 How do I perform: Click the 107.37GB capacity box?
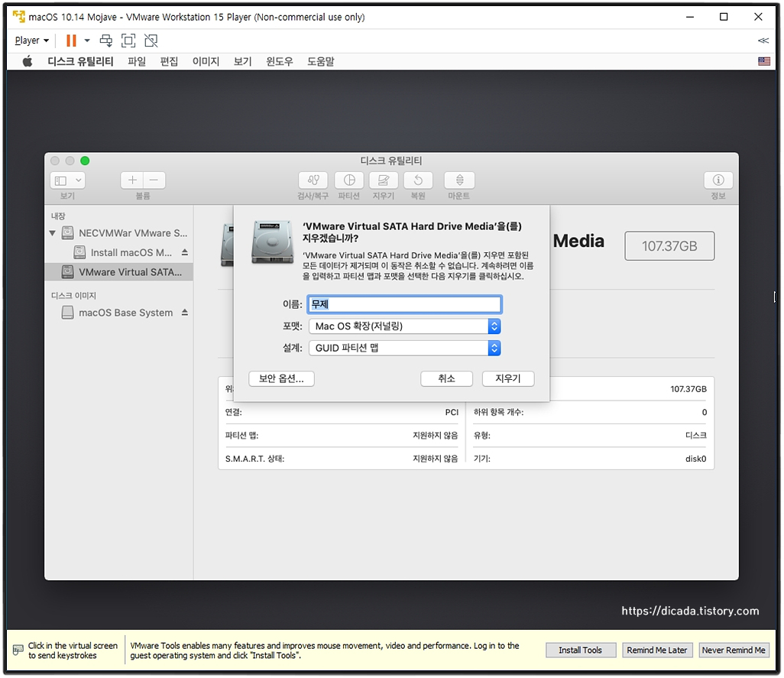point(669,246)
